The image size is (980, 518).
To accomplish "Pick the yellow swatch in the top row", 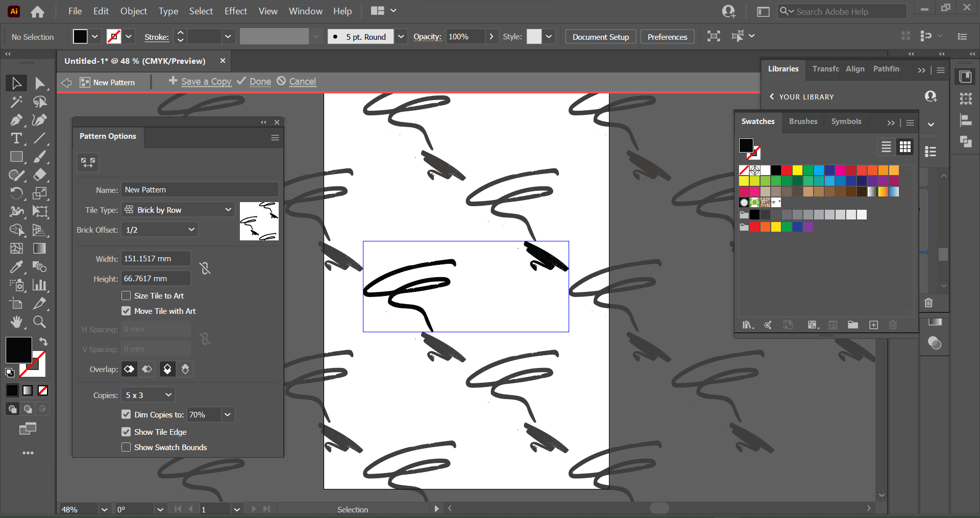I will (x=797, y=170).
